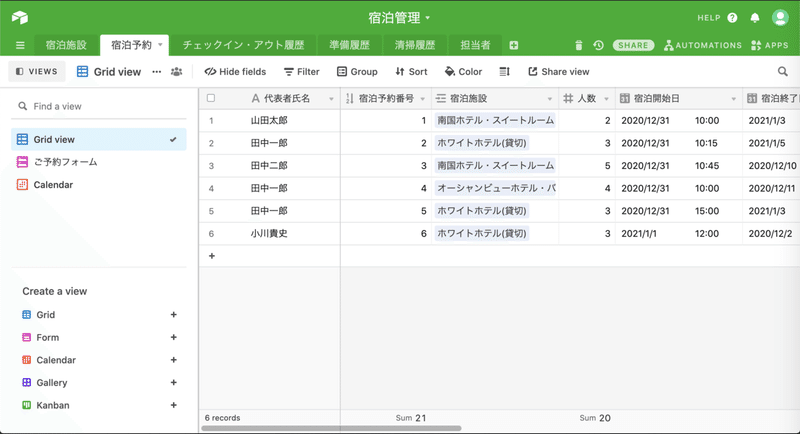Image resolution: width=800 pixels, height=434 pixels.
Task: Check the select-all rows checkbox
Action: pyautogui.click(x=211, y=98)
